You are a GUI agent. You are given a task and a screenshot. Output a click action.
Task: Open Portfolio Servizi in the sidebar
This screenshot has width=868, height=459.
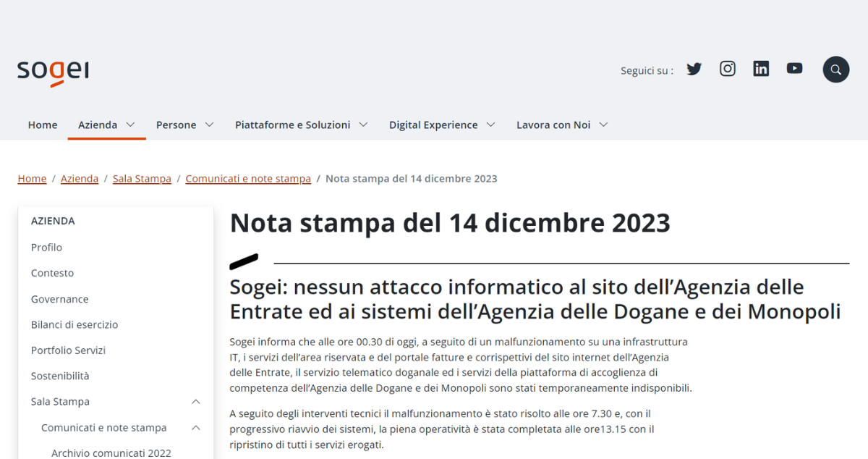click(68, 350)
